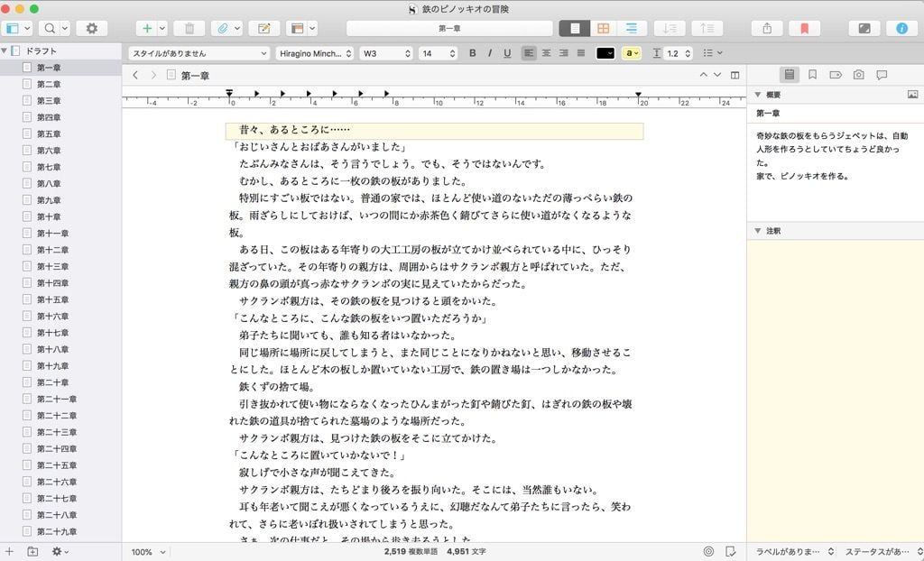The width and height of the screenshot is (924, 561).
Task: Open the inspector bookmarks tab
Action: pos(812,75)
